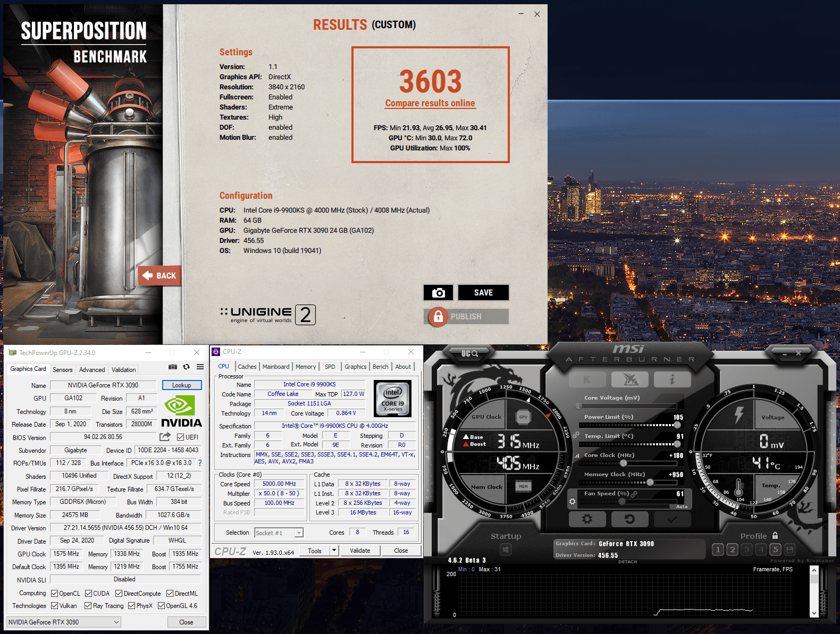Click the Bus Interface question mark icon
840x634 pixels.
[200, 463]
